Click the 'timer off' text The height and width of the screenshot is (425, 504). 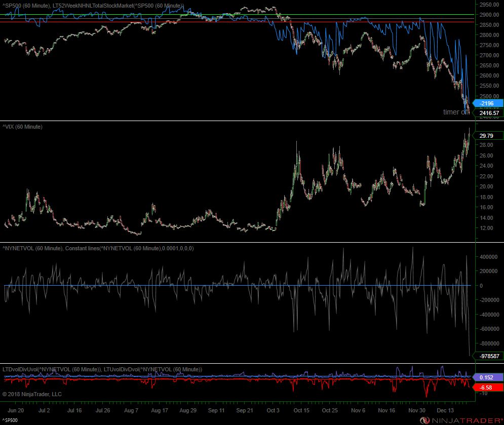(456, 112)
